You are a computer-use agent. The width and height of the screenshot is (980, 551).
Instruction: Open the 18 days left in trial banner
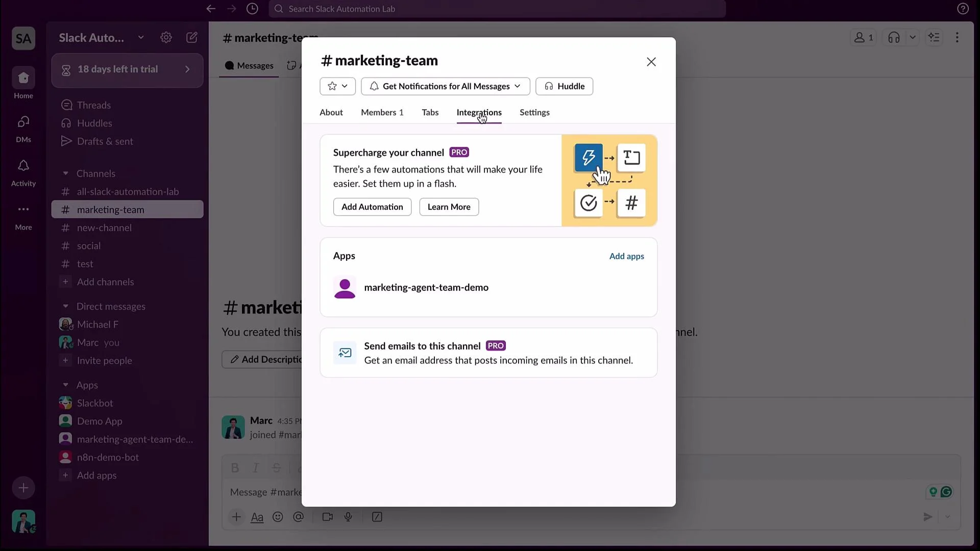pyautogui.click(x=127, y=70)
